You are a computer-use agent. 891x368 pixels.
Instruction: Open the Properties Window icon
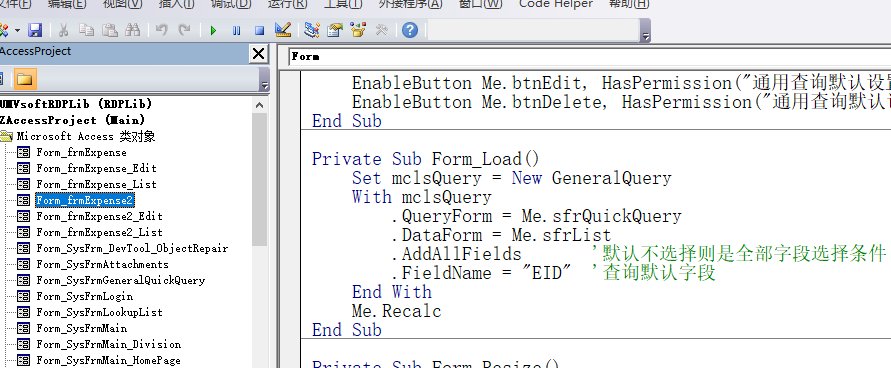click(x=335, y=30)
